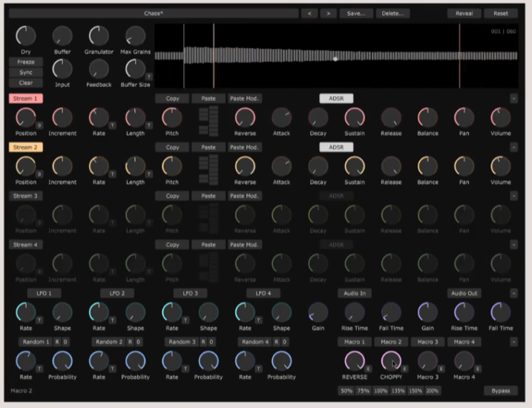This screenshot has width=532, height=408.
Task: Toggle Stream 1 on or off
Action: (x=26, y=99)
